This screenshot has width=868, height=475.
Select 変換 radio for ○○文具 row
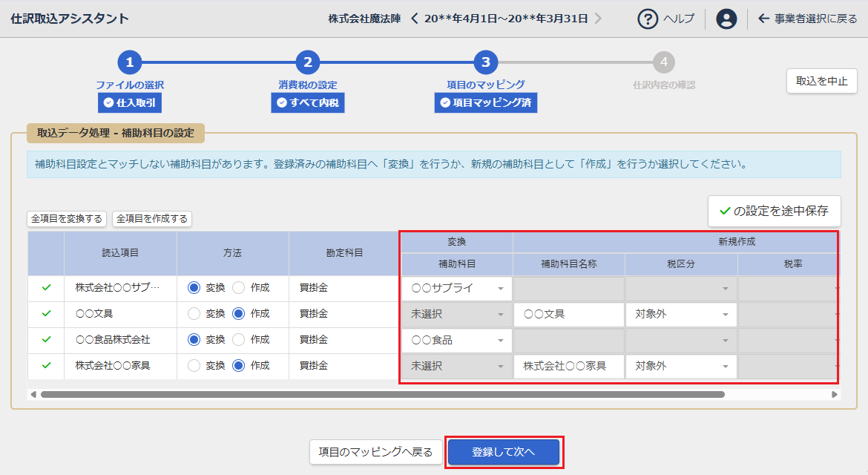tap(194, 314)
